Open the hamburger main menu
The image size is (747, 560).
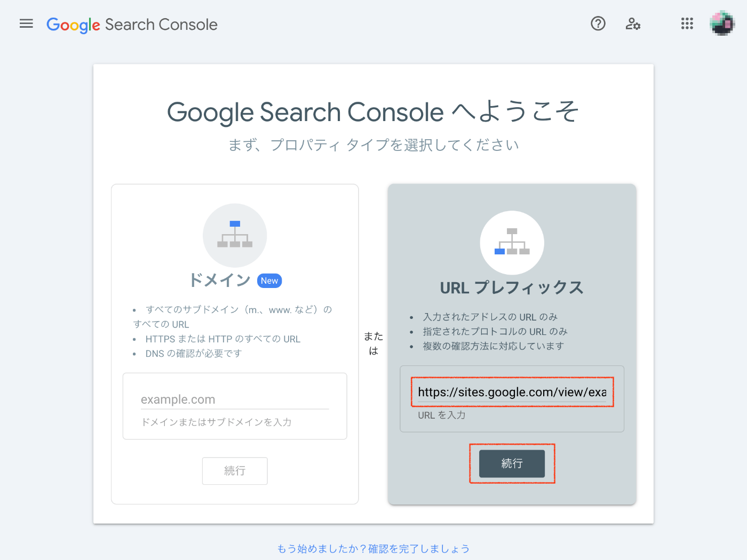tap(26, 23)
